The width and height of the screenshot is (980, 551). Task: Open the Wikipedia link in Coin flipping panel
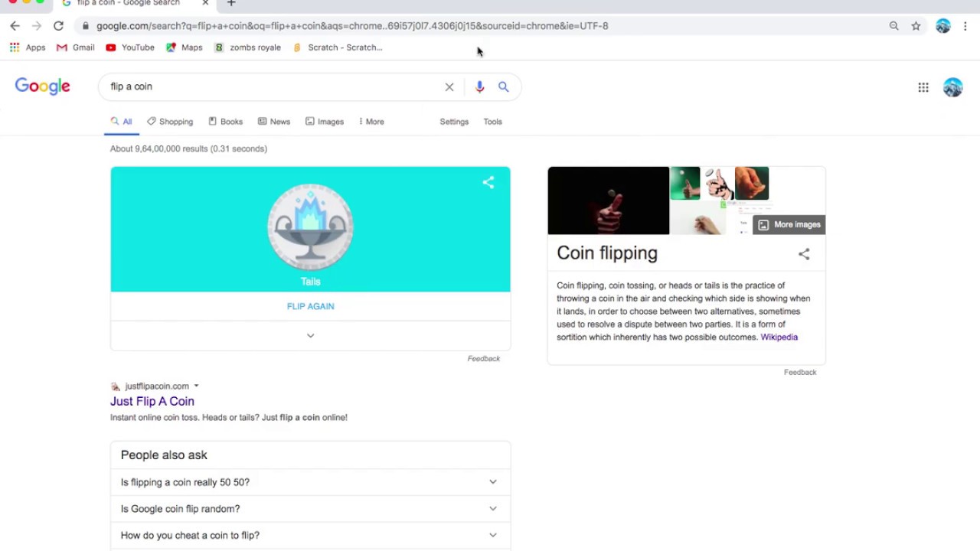coord(779,337)
